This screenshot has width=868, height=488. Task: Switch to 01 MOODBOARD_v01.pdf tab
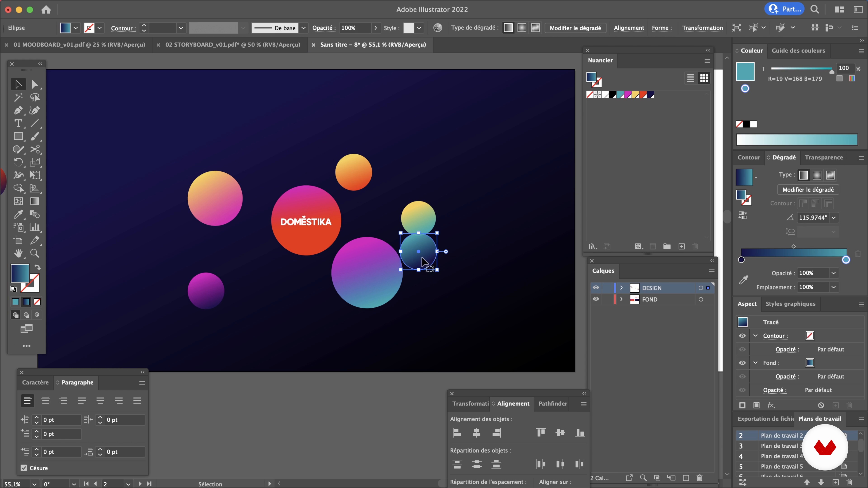[x=79, y=45]
